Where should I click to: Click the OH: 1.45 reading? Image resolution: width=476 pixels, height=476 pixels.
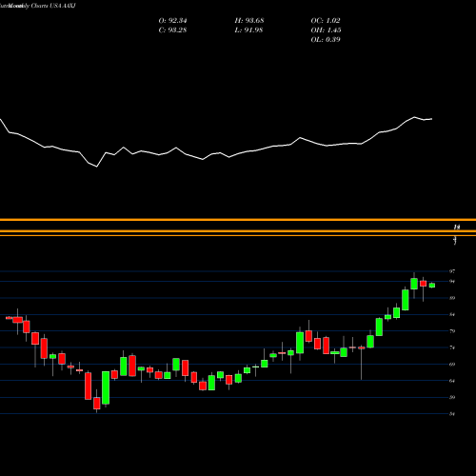coord(326,30)
